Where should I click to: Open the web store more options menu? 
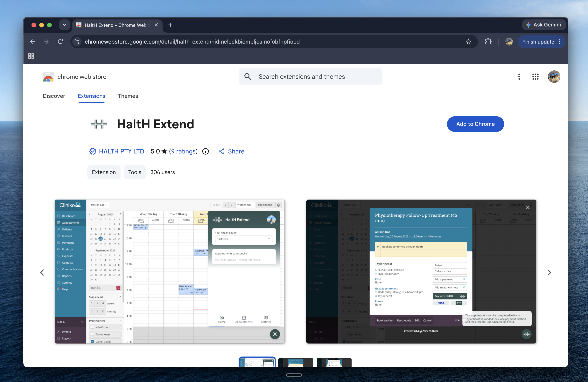click(x=519, y=77)
